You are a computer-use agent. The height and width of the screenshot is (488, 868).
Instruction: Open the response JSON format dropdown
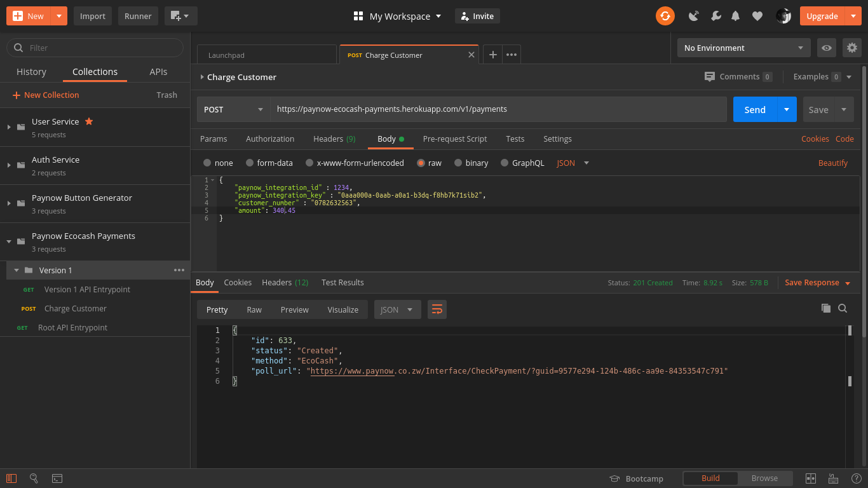[397, 309]
